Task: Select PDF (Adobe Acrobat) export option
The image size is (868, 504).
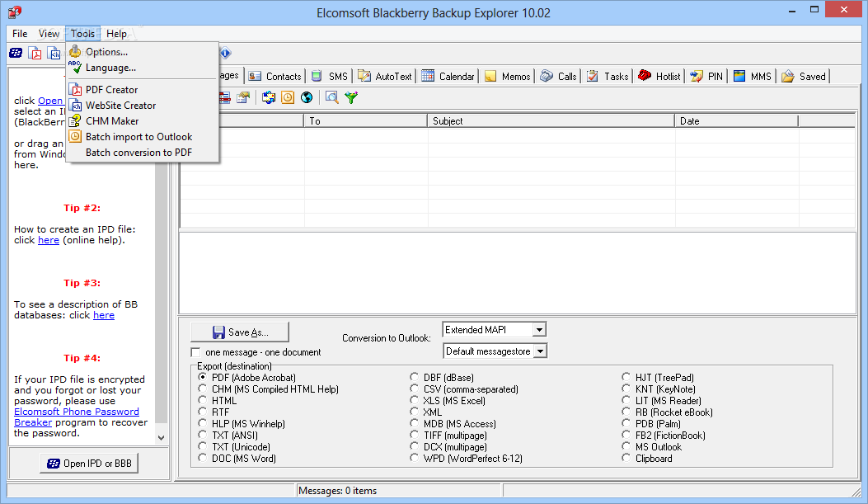Action: [202, 377]
